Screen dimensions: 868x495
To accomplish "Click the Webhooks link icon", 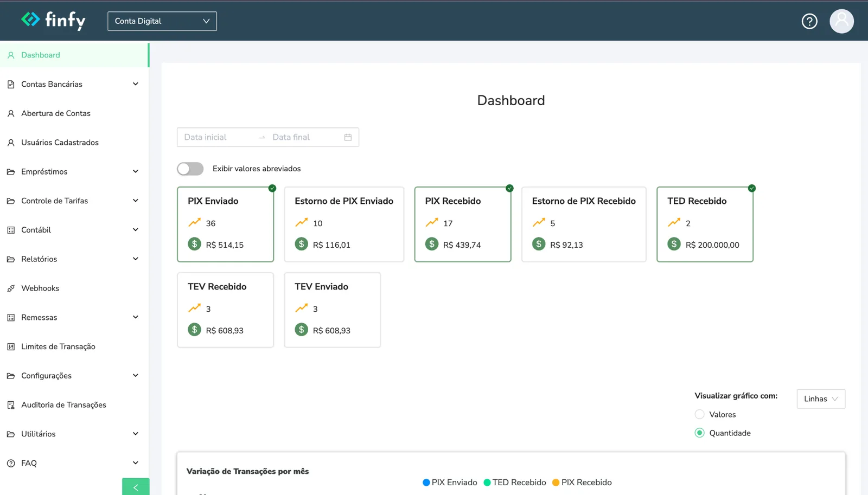I will click(x=11, y=288).
